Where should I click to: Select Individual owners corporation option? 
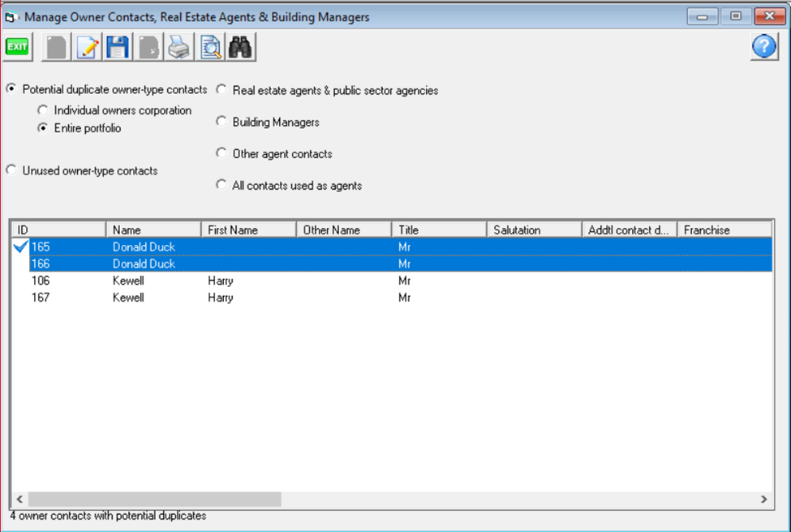point(43,110)
